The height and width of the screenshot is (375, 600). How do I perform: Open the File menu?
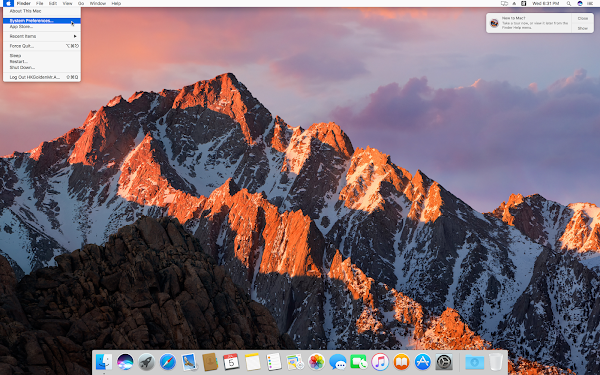(39, 3)
